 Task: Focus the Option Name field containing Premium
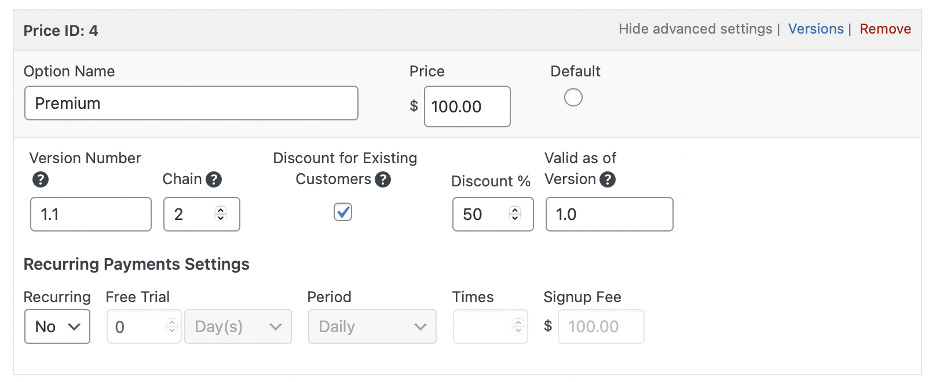191,103
